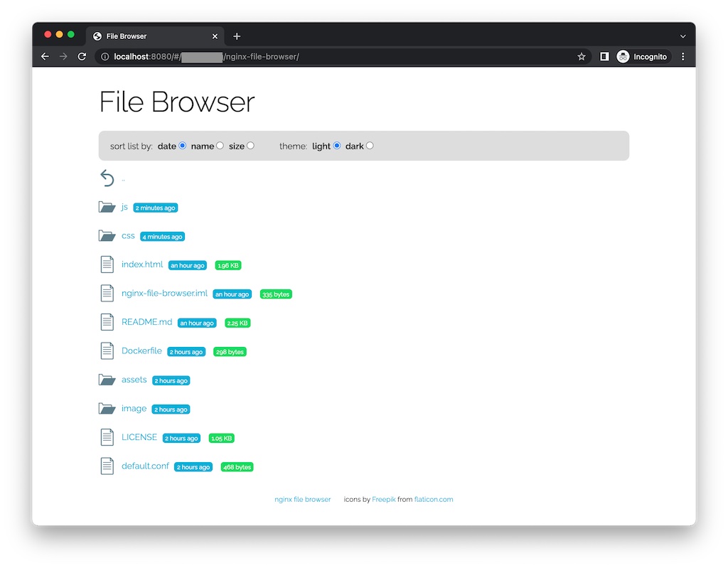Click the '2 hours ago' badge on assets

pos(171,380)
